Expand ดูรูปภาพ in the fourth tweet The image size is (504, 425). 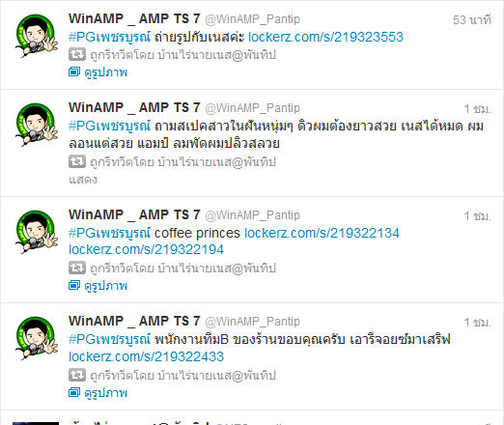pyautogui.click(x=105, y=393)
